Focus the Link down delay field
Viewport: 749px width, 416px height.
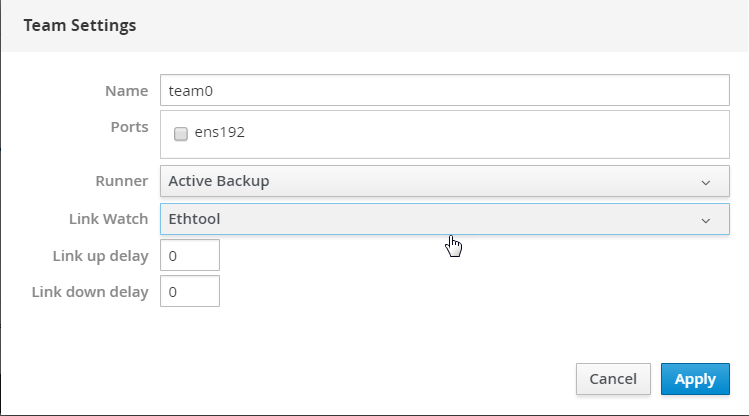pos(189,291)
